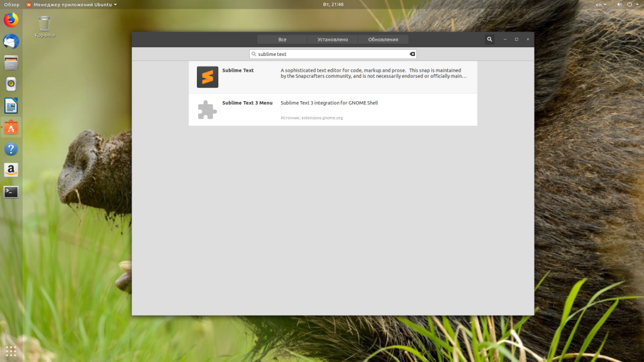Launch Rhythmbox music player from the dock
This screenshot has width=644, height=362.
pos(11,84)
